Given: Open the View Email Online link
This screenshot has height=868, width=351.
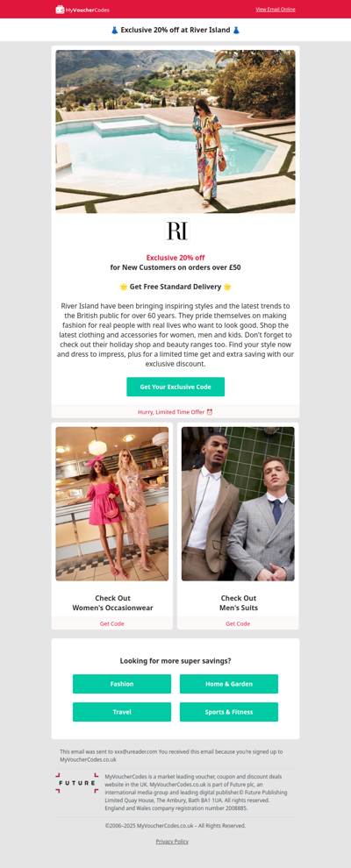Looking at the screenshot, I should pyautogui.click(x=276, y=10).
